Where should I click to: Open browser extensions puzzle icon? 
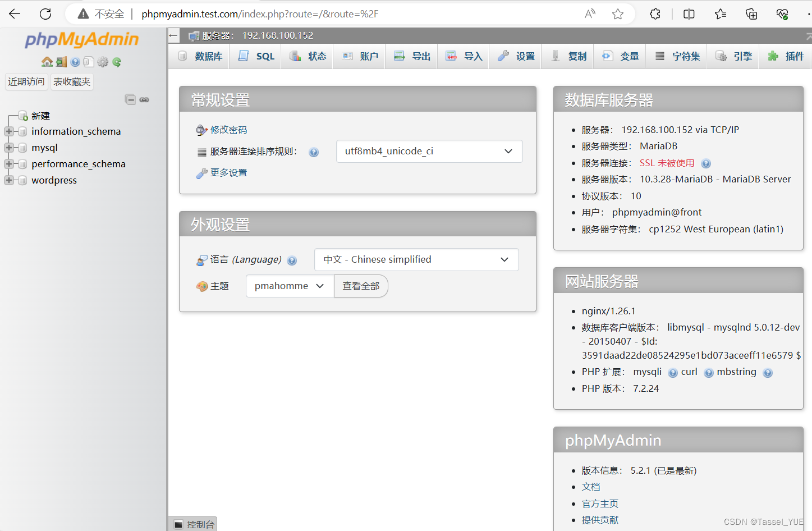655,14
